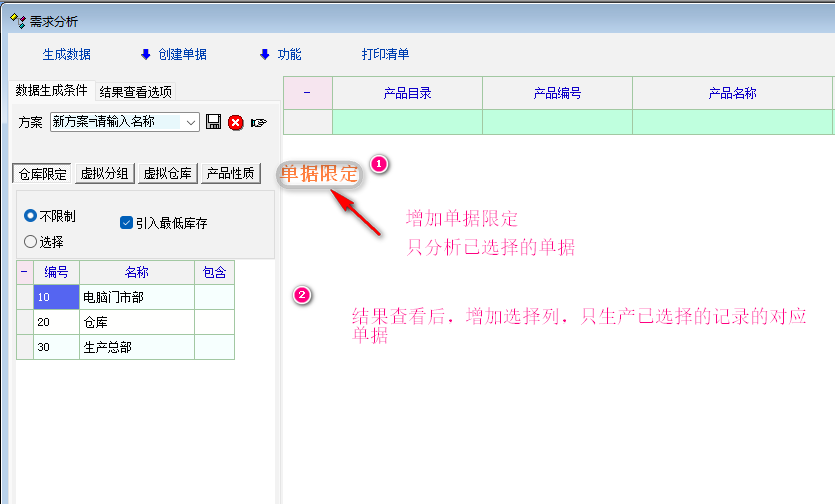
Task: Switch to the 数据生成条件 tab
Action: pyautogui.click(x=51, y=91)
